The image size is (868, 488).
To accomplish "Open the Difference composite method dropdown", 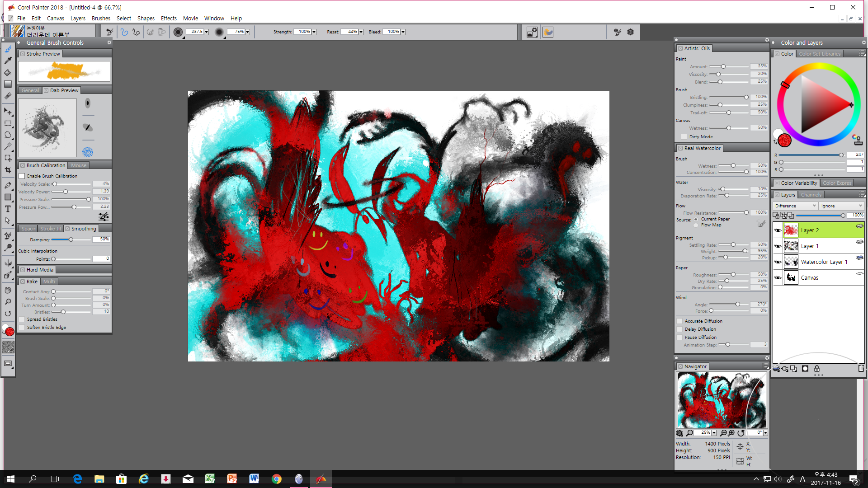I will 795,206.
